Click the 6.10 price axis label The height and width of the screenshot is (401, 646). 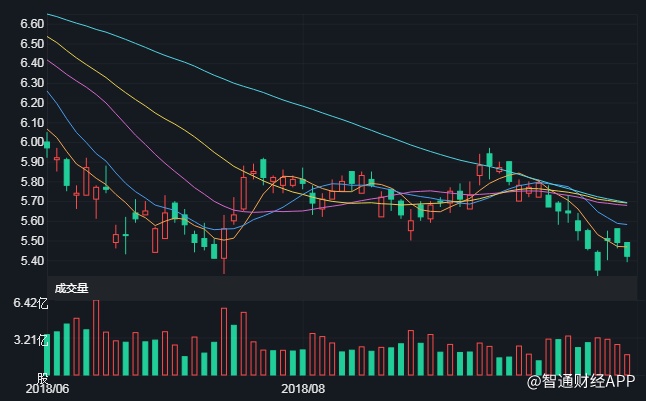point(31,122)
